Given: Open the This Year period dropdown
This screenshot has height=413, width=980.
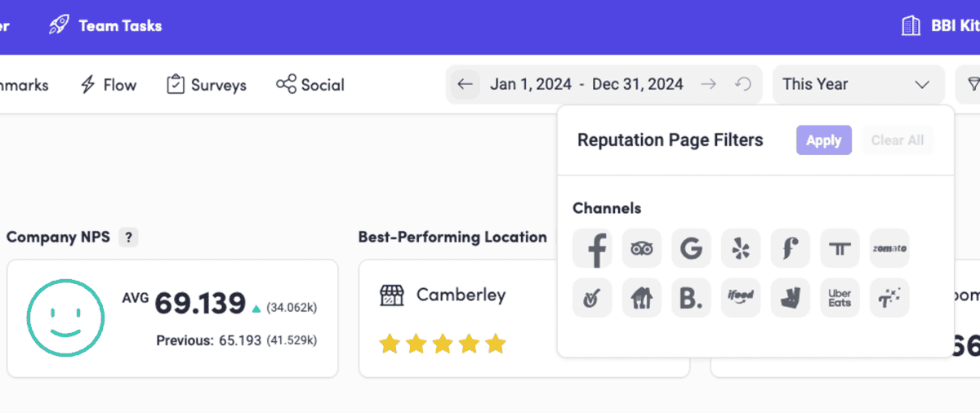Looking at the screenshot, I should pyautogui.click(x=858, y=84).
